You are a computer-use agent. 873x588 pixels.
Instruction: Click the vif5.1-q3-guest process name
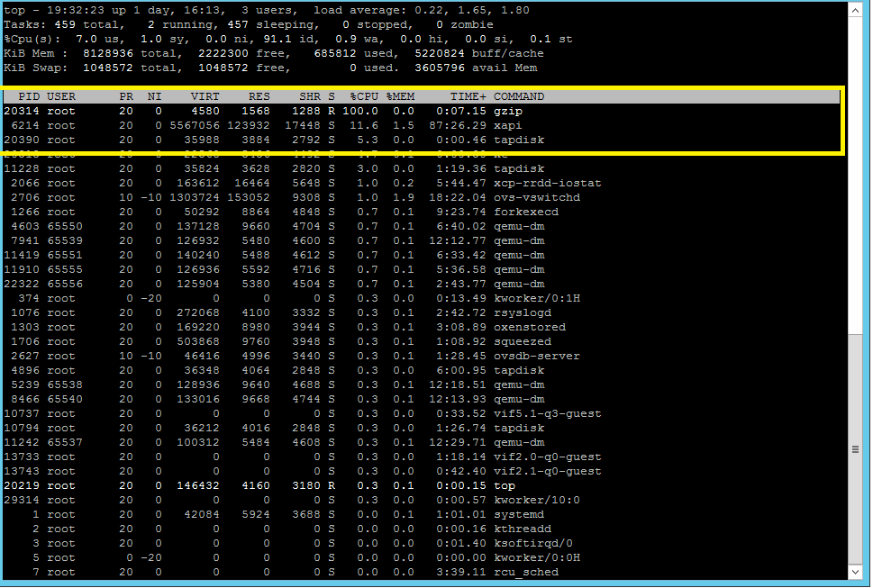(x=547, y=413)
